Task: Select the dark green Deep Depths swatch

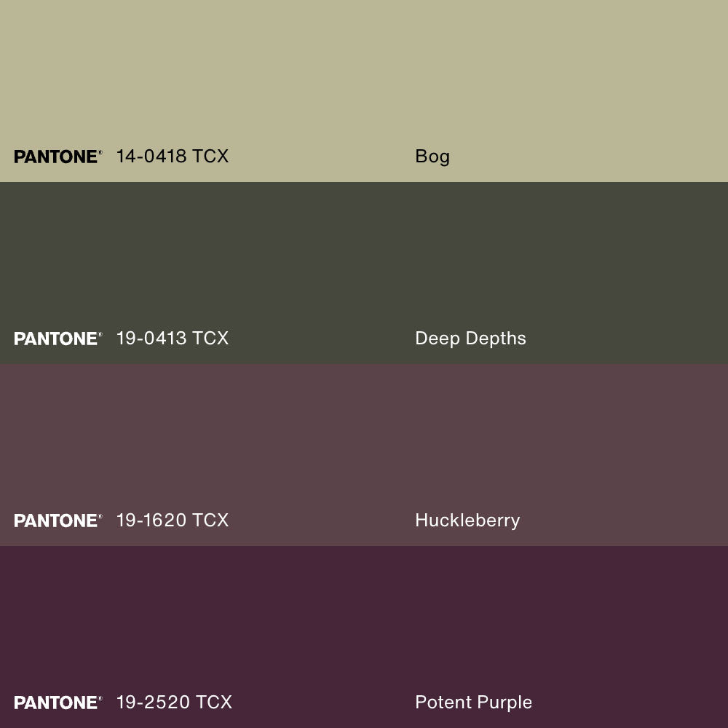Action: pos(364,255)
